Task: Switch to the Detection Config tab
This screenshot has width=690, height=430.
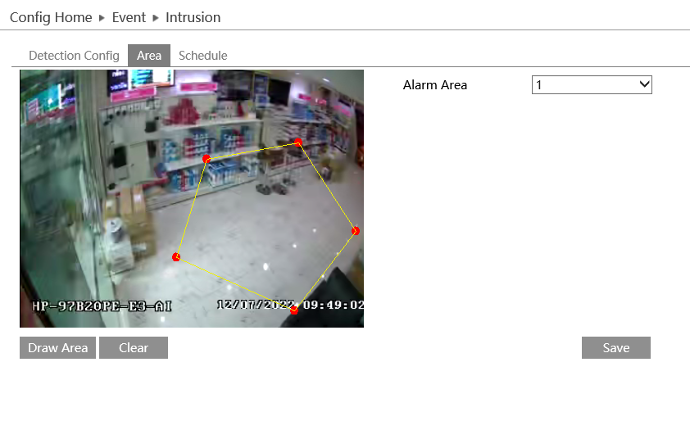Action: click(x=74, y=56)
